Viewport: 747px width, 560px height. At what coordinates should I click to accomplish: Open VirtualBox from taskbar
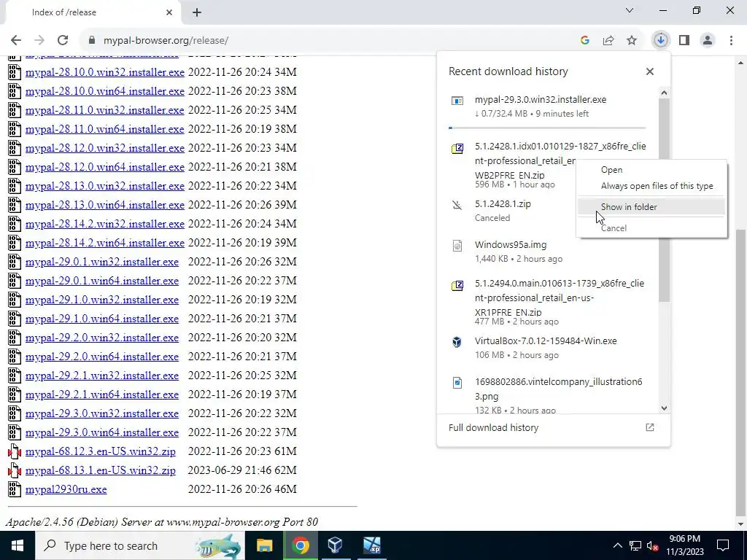coord(336,545)
